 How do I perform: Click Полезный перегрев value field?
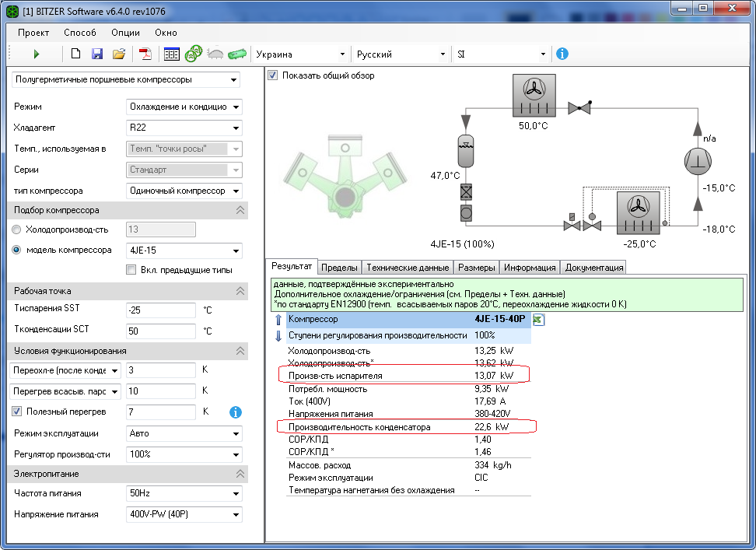pyautogui.click(x=161, y=412)
